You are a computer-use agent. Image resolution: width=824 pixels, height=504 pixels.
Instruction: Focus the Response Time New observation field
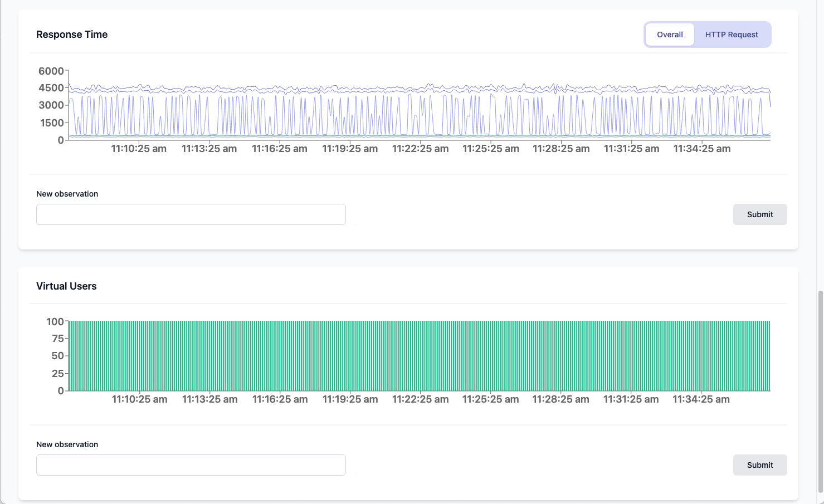click(191, 214)
